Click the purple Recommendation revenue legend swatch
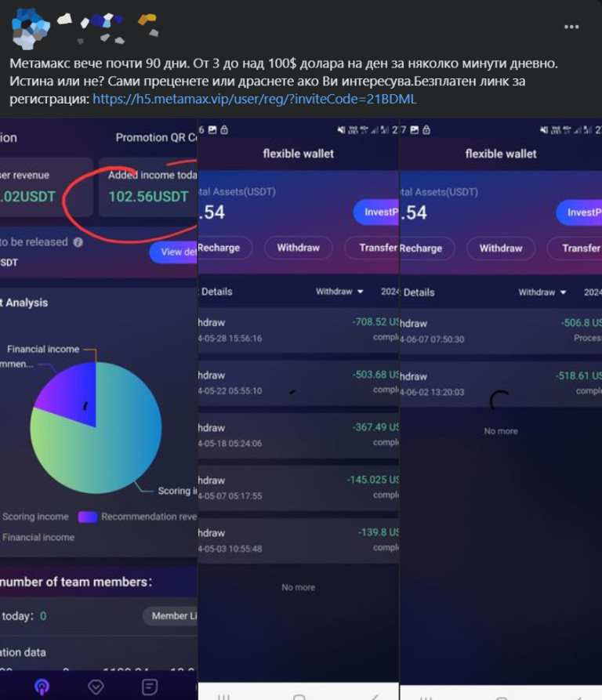602x700 pixels. (x=87, y=517)
